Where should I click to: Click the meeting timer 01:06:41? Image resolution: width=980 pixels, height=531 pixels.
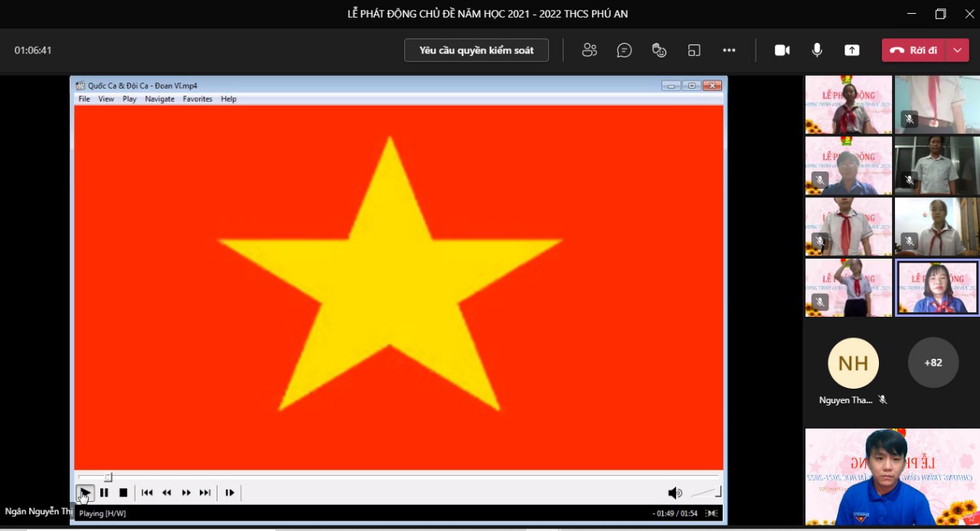(33, 50)
